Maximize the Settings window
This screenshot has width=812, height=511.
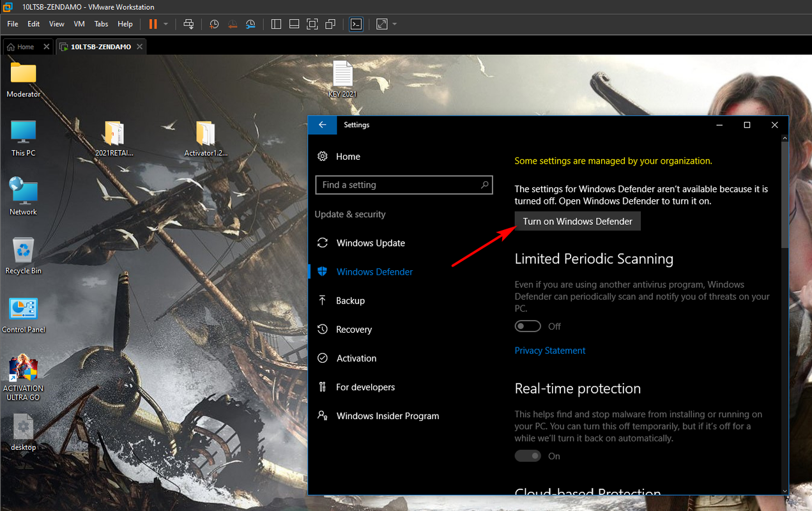747,125
